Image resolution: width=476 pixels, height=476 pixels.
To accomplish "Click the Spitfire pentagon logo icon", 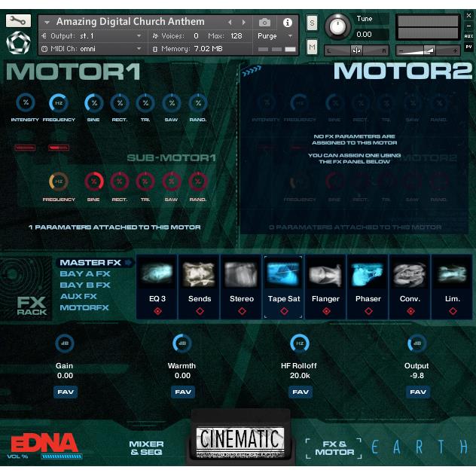I will coord(18,43).
